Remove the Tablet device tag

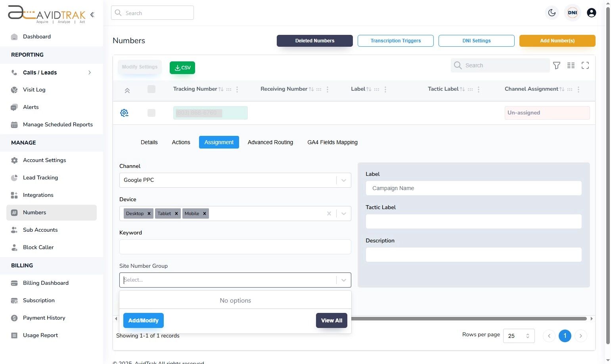176,213
